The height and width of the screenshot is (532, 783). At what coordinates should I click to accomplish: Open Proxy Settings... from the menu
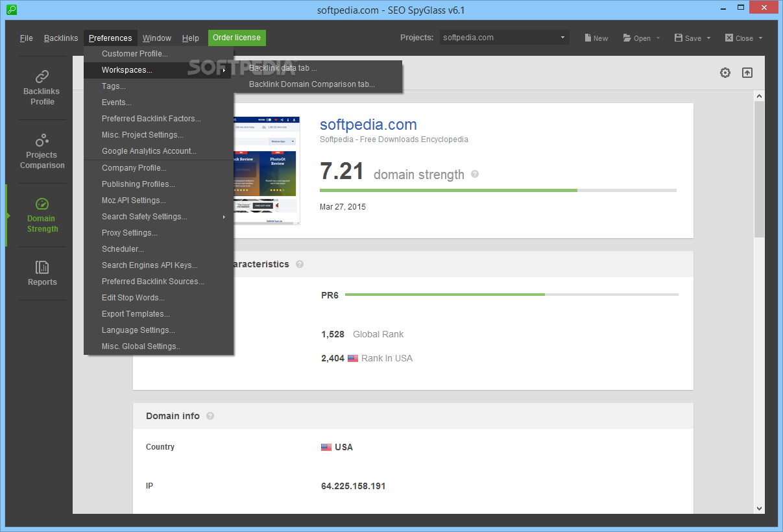click(158, 233)
